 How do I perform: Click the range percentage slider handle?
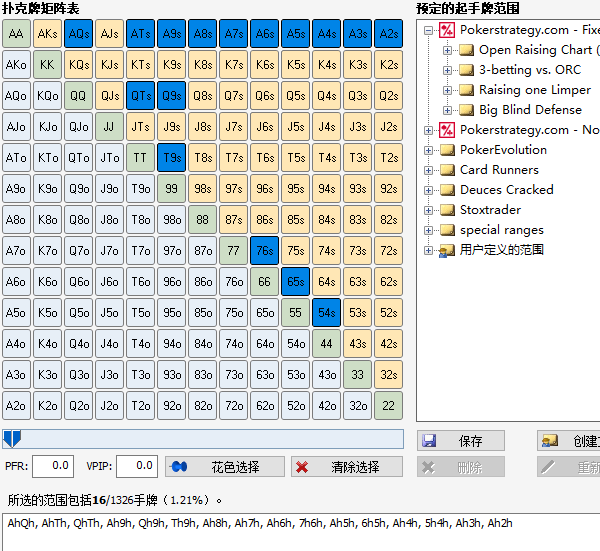coord(12,439)
